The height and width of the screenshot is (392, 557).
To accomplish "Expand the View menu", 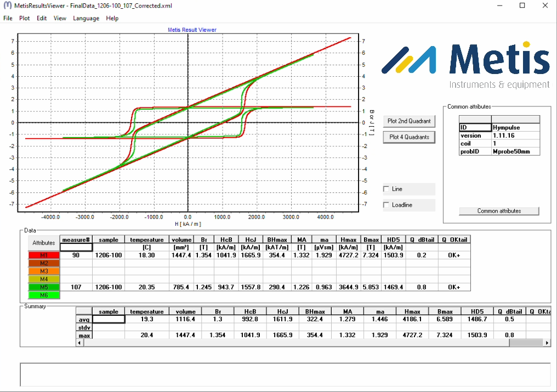I will [x=60, y=18].
